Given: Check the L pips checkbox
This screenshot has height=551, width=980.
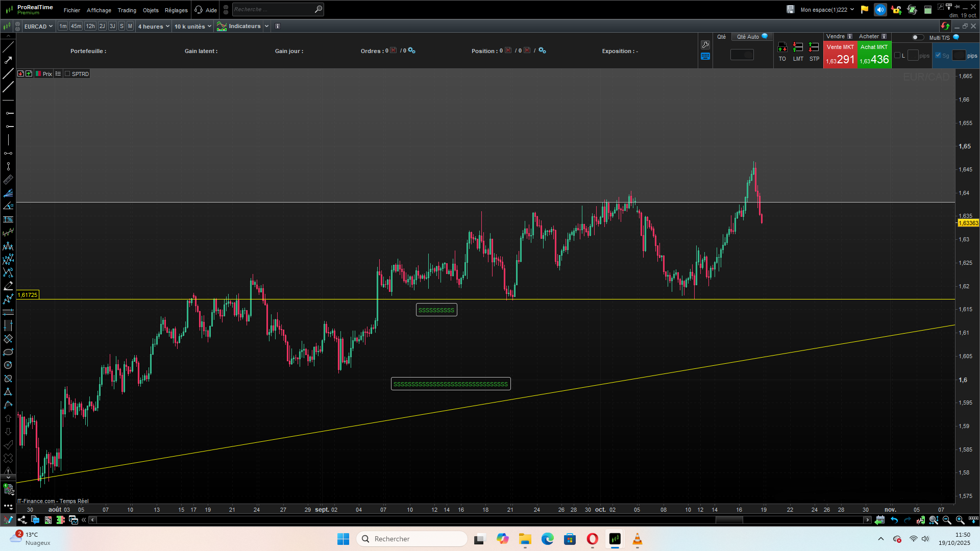Looking at the screenshot, I should tap(897, 56).
